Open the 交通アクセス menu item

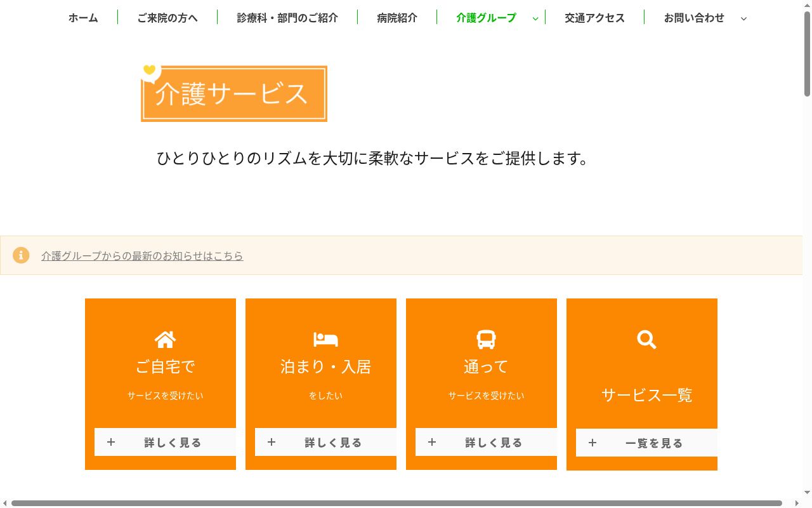595,18
